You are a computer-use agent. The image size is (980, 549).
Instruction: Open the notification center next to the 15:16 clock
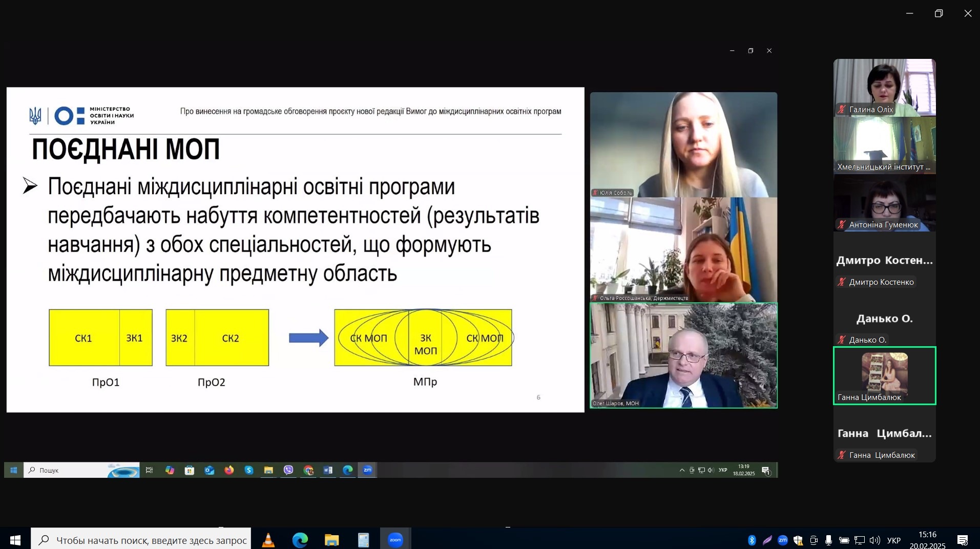click(963, 540)
